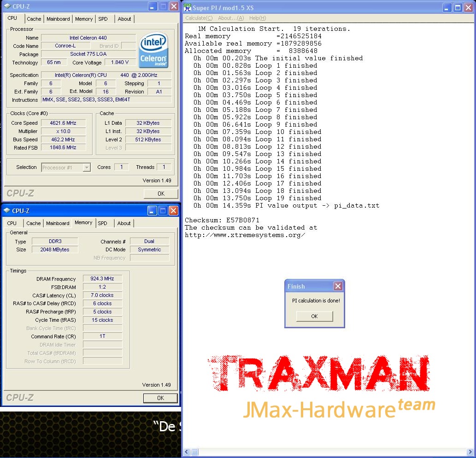Switch to Cache tab in bottom CPU-Z window
Viewport: 476px width, 458px height.
[33, 223]
